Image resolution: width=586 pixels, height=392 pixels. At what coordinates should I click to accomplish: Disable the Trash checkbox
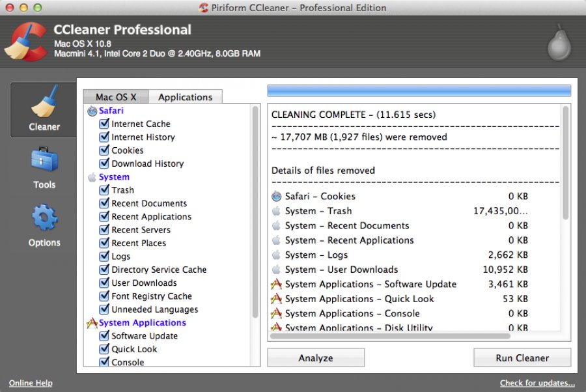click(104, 190)
